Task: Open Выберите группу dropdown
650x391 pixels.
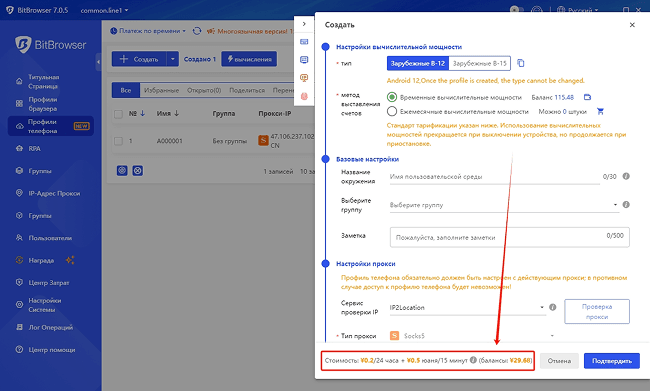Action: pyautogui.click(x=504, y=205)
